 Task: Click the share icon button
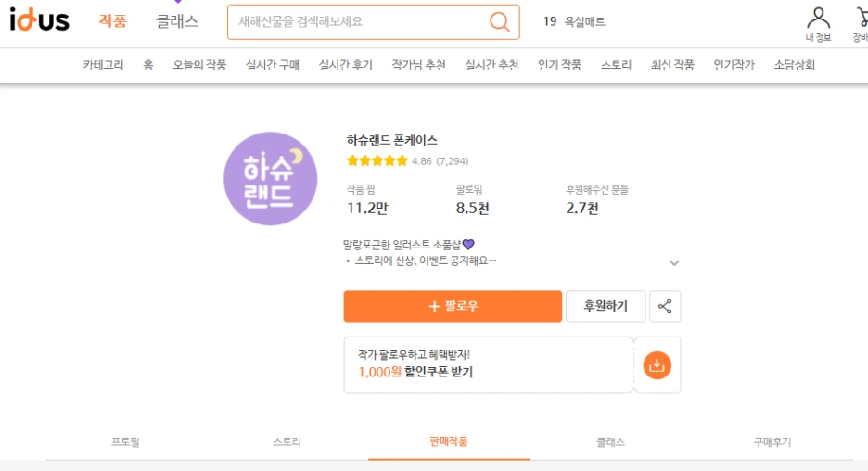665,306
